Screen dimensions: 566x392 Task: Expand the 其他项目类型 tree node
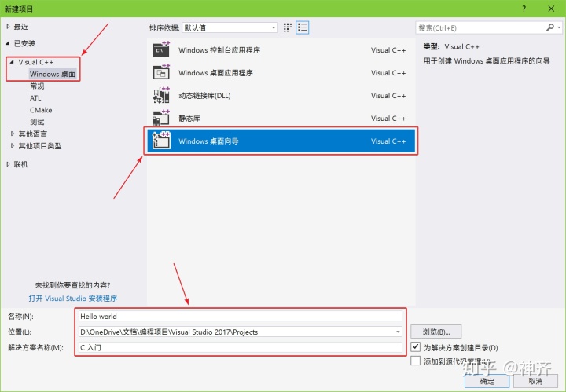tap(13, 145)
